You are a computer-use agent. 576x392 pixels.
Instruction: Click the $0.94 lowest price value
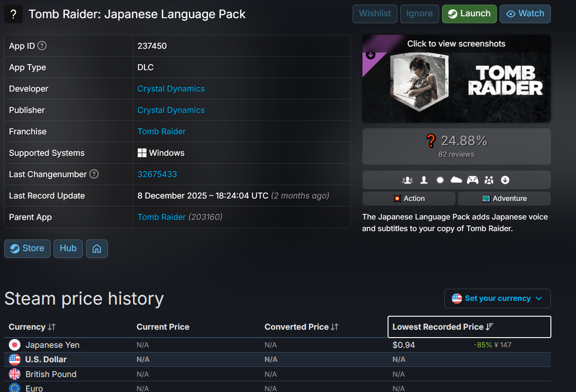click(404, 345)
